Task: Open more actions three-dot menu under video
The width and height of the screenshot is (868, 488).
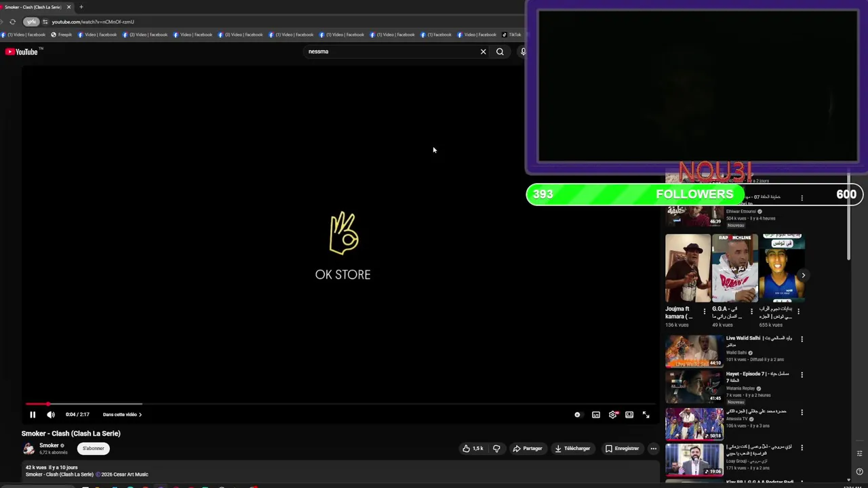Action: 653,449
